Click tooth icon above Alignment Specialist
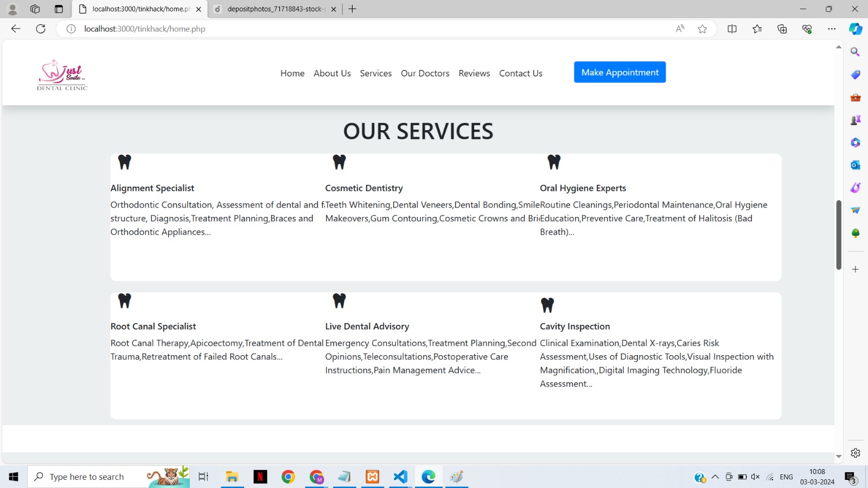The width and height of the screenshot is (868, 488). pos(125,162)
